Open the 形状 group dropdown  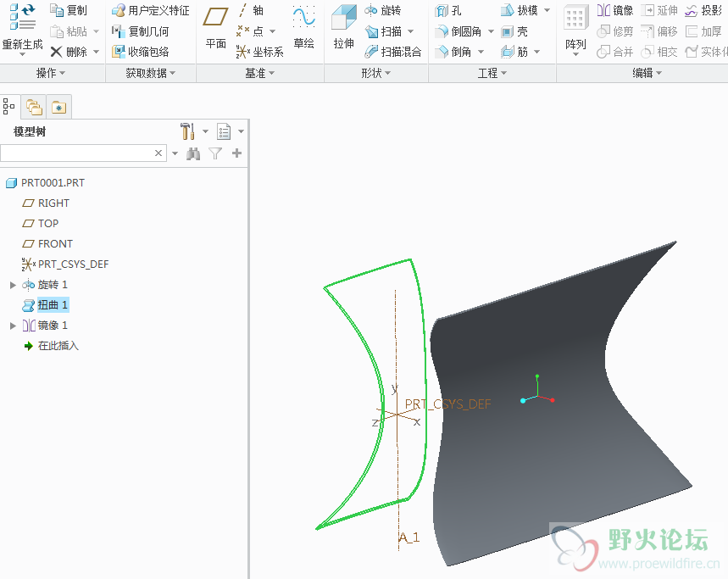pyautogui.click(x=376, y=73)
